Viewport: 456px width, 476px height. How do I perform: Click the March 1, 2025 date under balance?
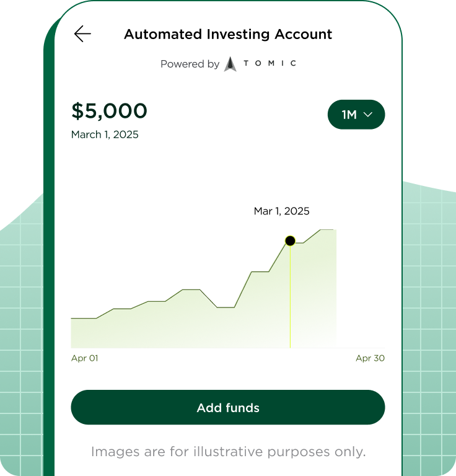[105, 134]
